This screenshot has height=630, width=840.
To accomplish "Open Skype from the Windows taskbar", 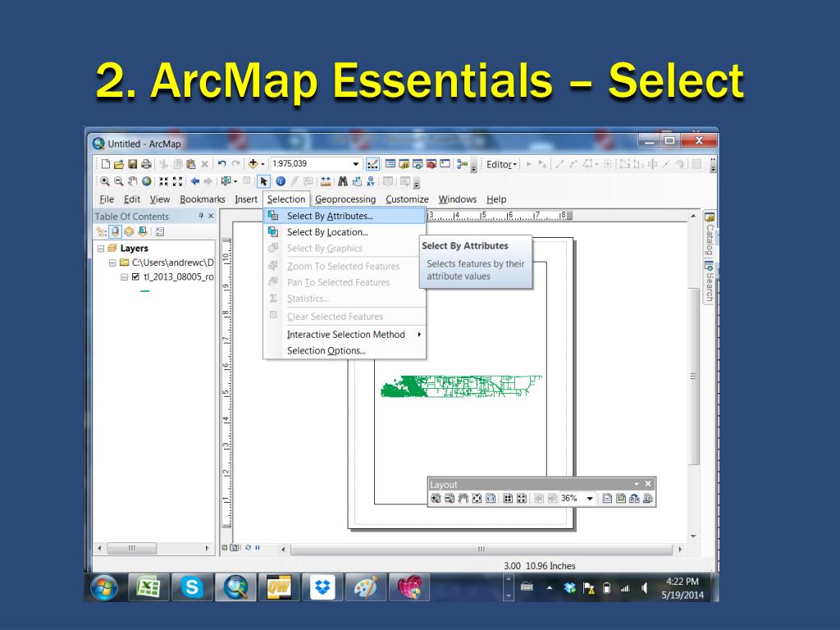I will pyautogui.click(x=191, y=587).
